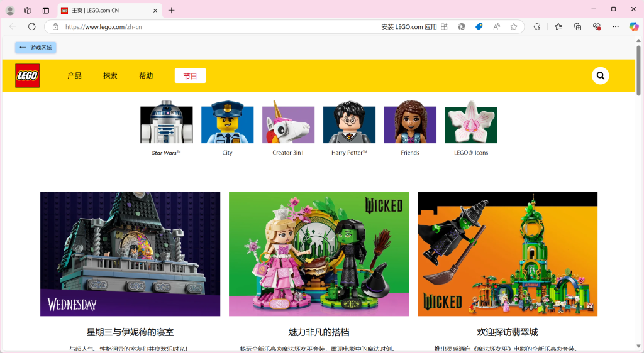Image resolution: width=644 pixels, height=353 pixels.
Task: Click the Friends label link
Action: point(410,153)
